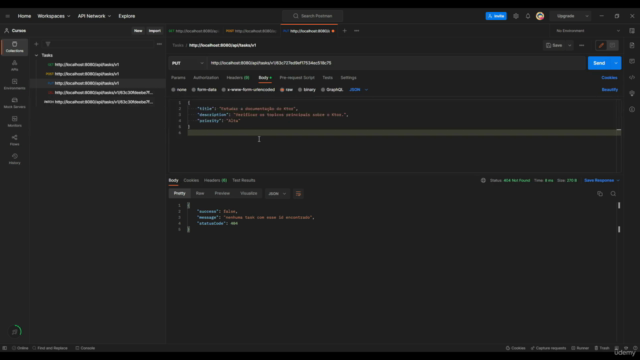Open the dropdown arrow next to Save
The height and width of the screenshot is (360, 640).
(569, 45)
